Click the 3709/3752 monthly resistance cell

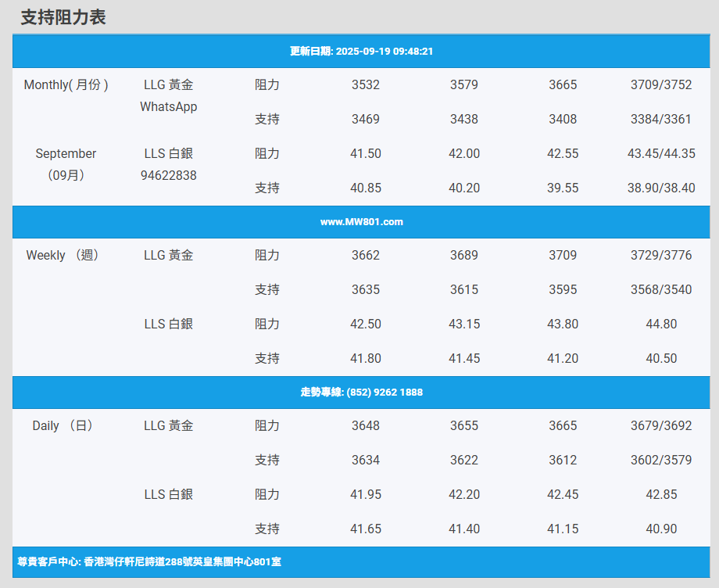(x=660, y=85)
